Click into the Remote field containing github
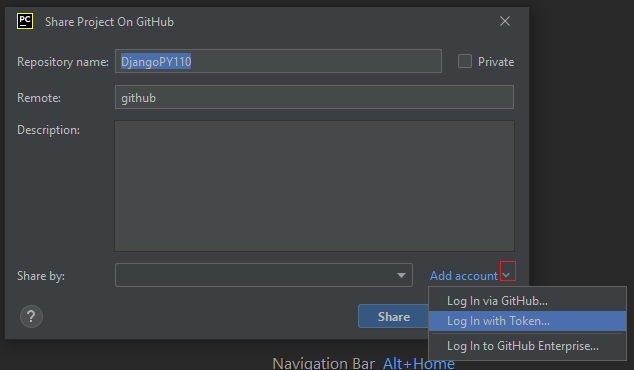The image size is (634, 370). (x=314, y=97)
